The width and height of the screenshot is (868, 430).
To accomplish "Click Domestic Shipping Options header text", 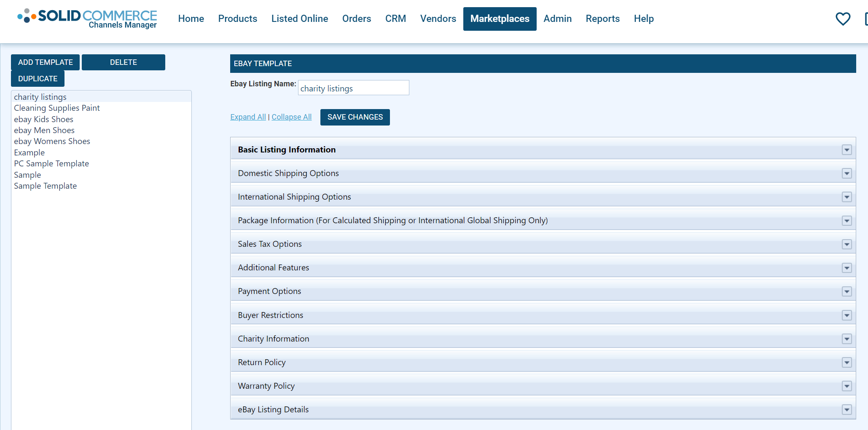I will [x=288, y=173].
